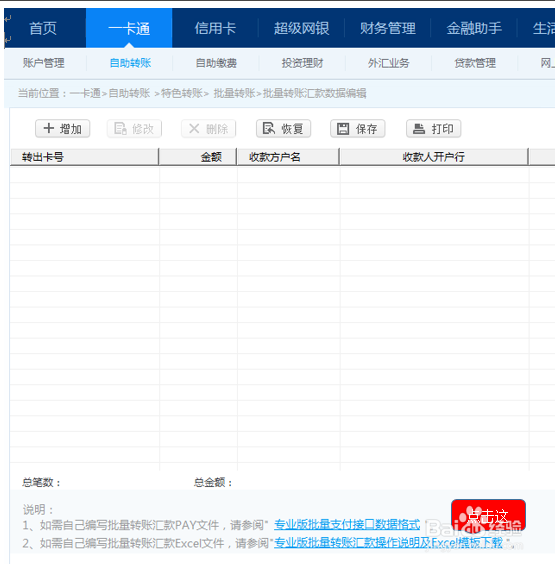
Task: Click the 打印 button label
Action: click(442, 129)
